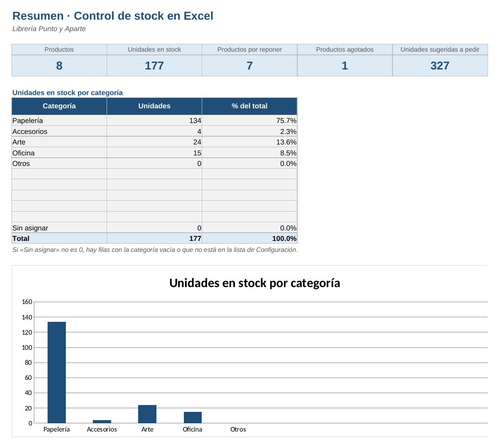
Task: Click the 'Unidades' column header
Action: coord(154,106)
